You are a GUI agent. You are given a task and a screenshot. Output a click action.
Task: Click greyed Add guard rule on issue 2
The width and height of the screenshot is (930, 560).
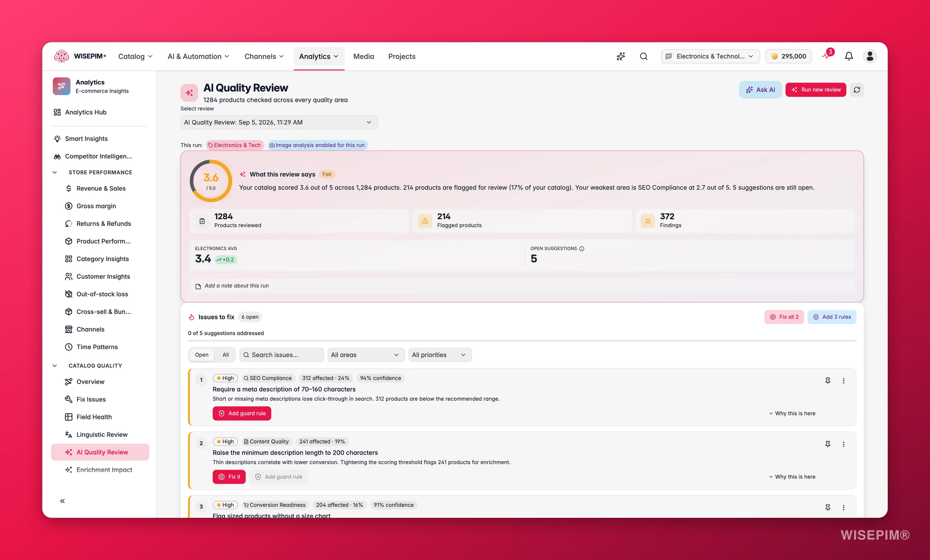(278, 477)
